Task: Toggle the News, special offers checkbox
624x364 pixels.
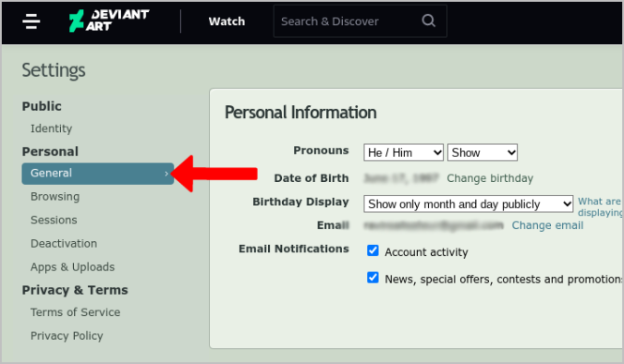Action: coord(373,277)
